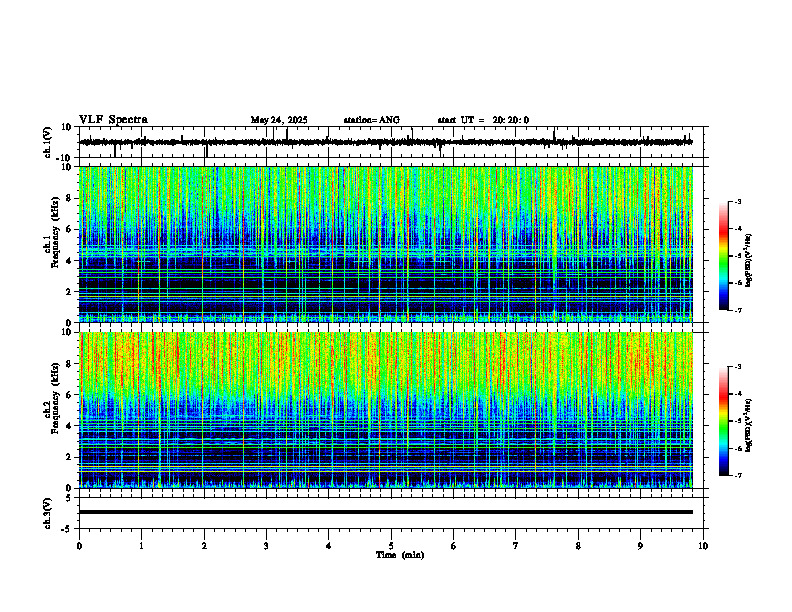Click the final time tick label "10"
The height and width of the screenshot is (612, 792).
tap(703, 546)
